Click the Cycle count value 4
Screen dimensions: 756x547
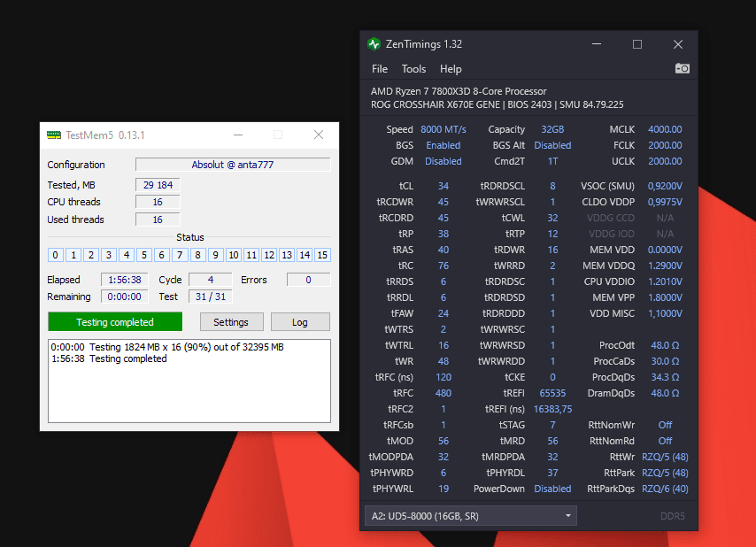[x=210, y=280]
